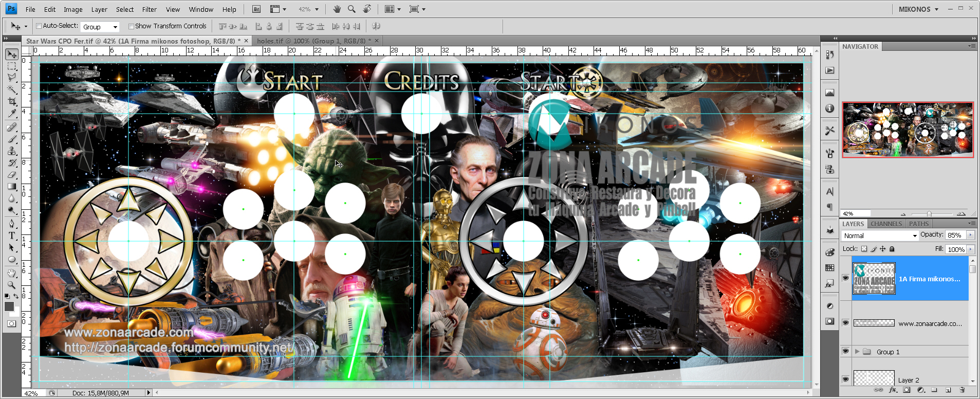Image resolution: width=980 pixels, height=399 pixels.
Task: Open the Filter menu
Action: 149,9
